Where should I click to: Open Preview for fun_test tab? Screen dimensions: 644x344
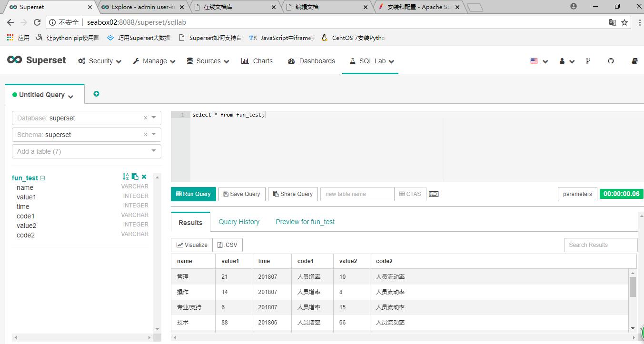(305, 222)
